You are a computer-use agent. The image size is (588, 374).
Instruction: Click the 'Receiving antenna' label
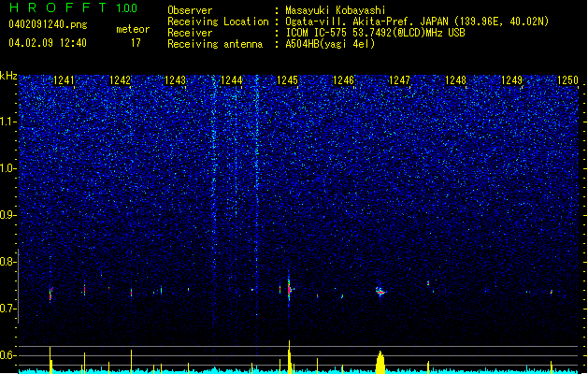click(x=215, y=44)
